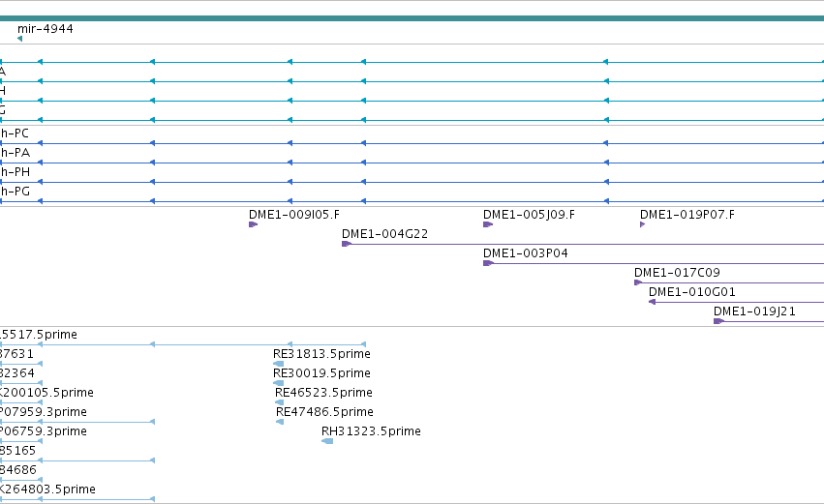Select the mir-4944 feature label
The width and height of the screenshot is (824, 504).
pos(46,29)
